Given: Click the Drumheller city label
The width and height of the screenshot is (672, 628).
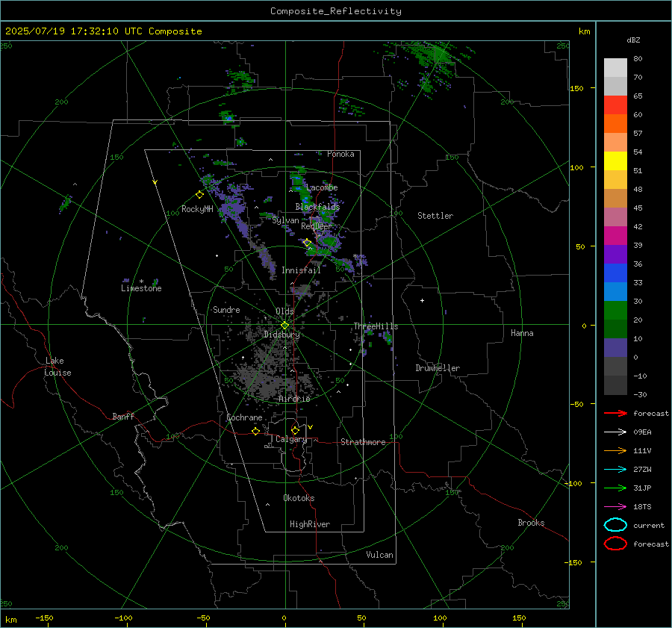Looking at the screenshot, I should point(438,368).
